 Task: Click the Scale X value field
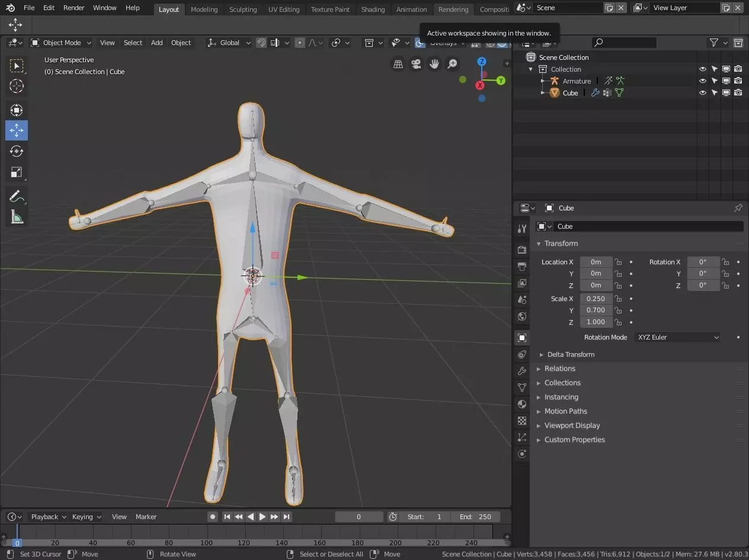[x=596, y=299]
